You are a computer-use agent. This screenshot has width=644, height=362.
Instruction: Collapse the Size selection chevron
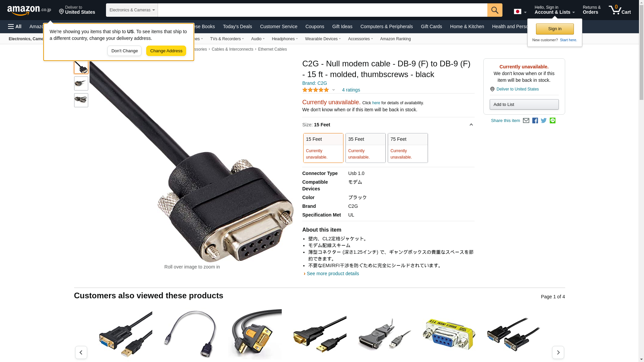tap(471, 125)
